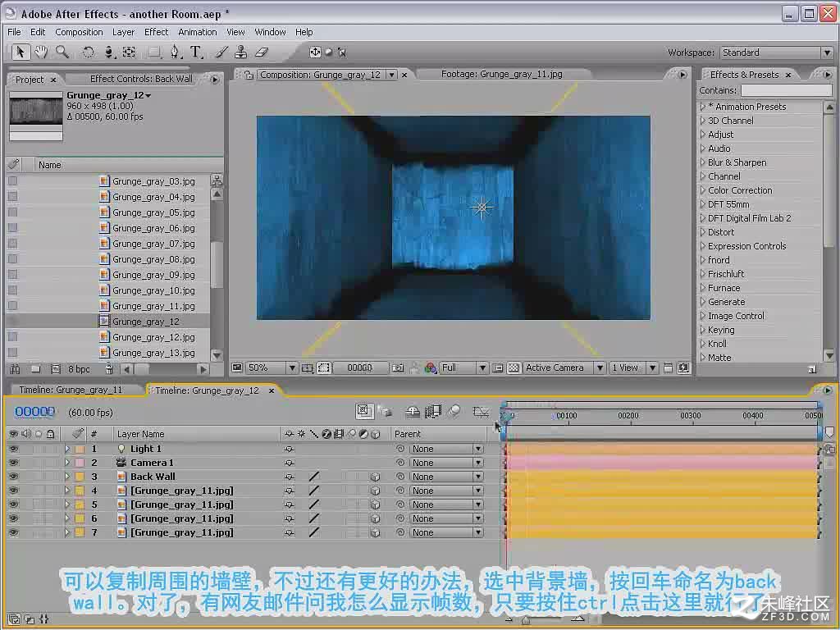This screenshot has height=630, width=840.
Task: Select the Rectangular Mask tool
Action: [154, 52]
